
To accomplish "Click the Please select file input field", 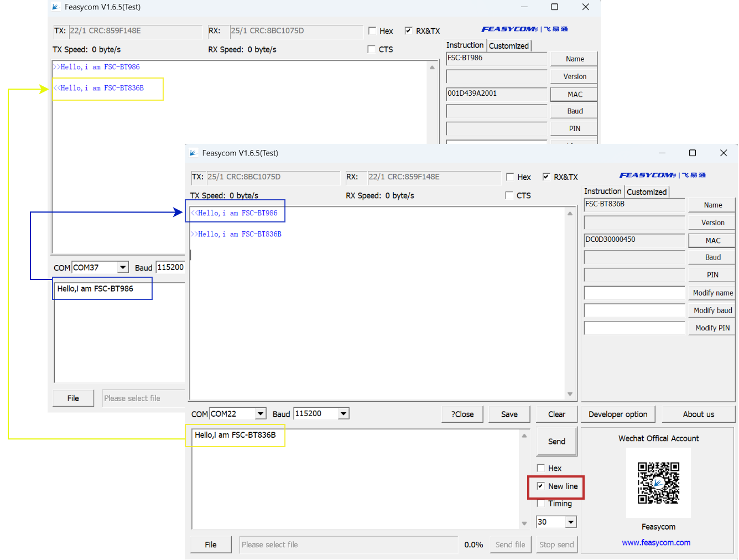I will click(x=348, y=545).
